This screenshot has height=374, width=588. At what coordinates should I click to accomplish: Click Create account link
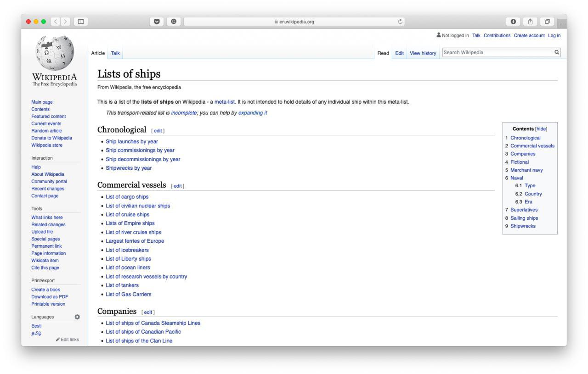(x=529, y=35)
